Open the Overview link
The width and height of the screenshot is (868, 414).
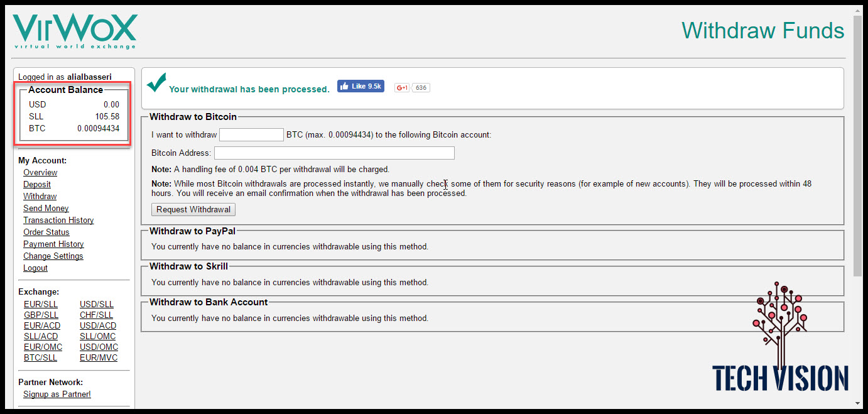click(40, 172)
